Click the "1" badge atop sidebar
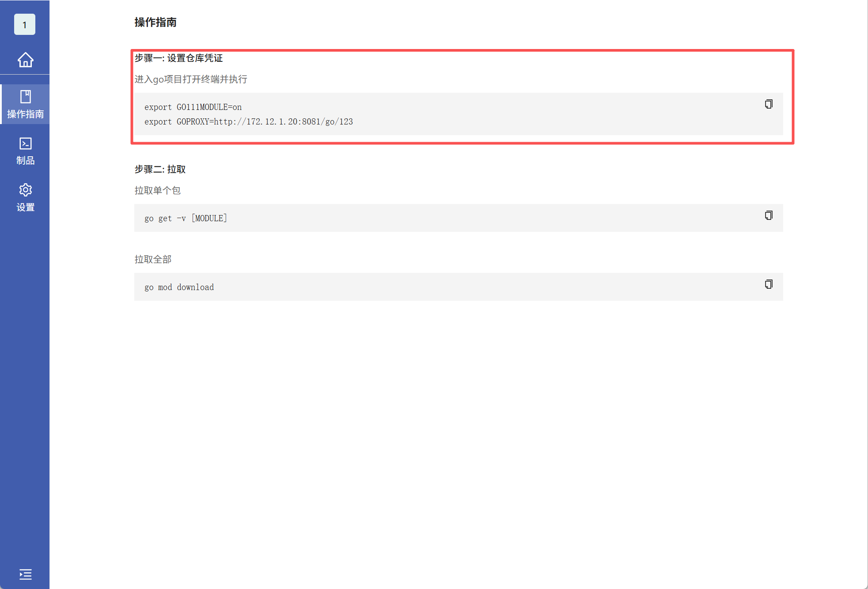 pos(25,25)
